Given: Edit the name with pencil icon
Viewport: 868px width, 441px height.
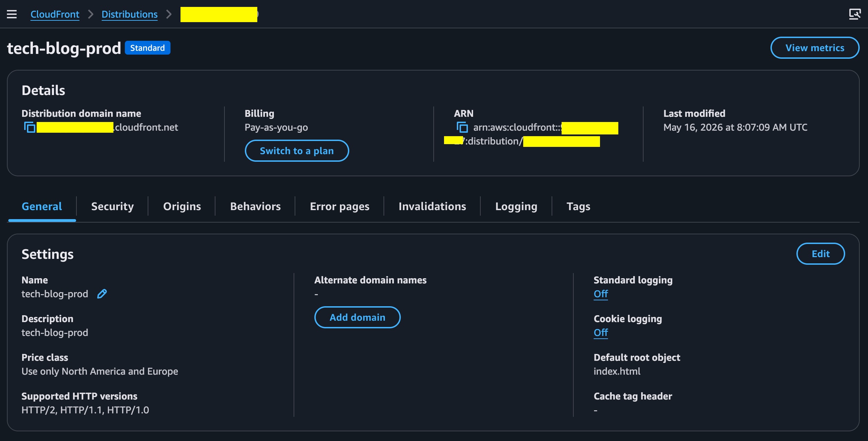Looking at the screenshot, I should point(102,294).
